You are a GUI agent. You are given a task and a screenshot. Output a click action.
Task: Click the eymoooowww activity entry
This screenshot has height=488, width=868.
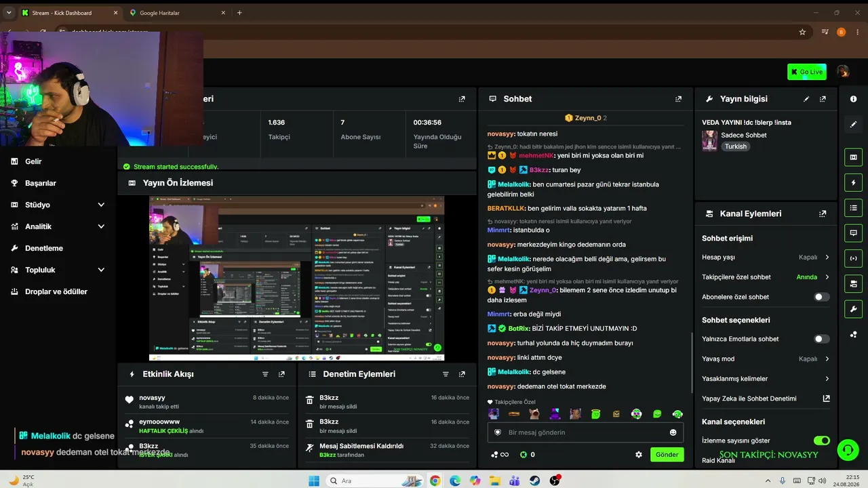[208, 426]
